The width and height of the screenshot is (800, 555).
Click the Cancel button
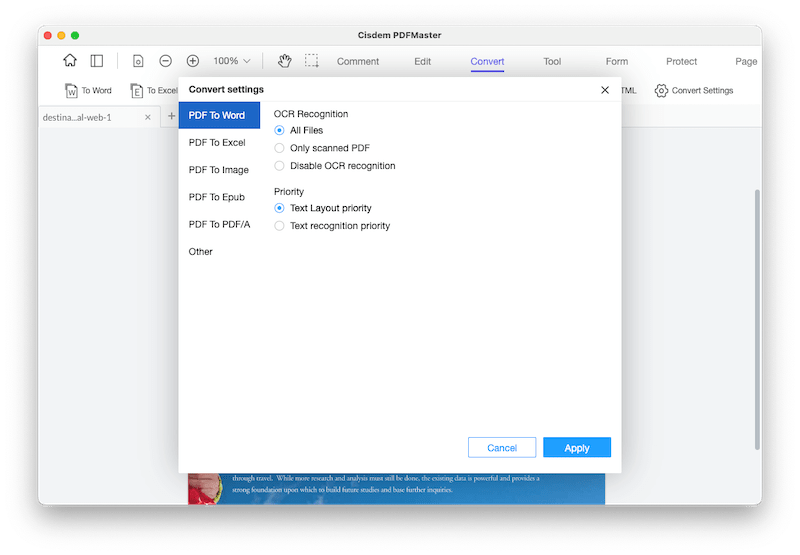tap(502, 447)
